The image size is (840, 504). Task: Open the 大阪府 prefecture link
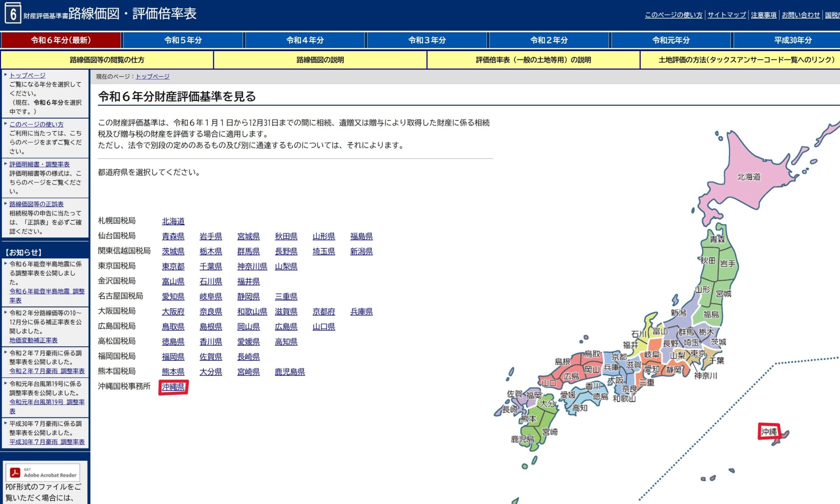[173, 312]
